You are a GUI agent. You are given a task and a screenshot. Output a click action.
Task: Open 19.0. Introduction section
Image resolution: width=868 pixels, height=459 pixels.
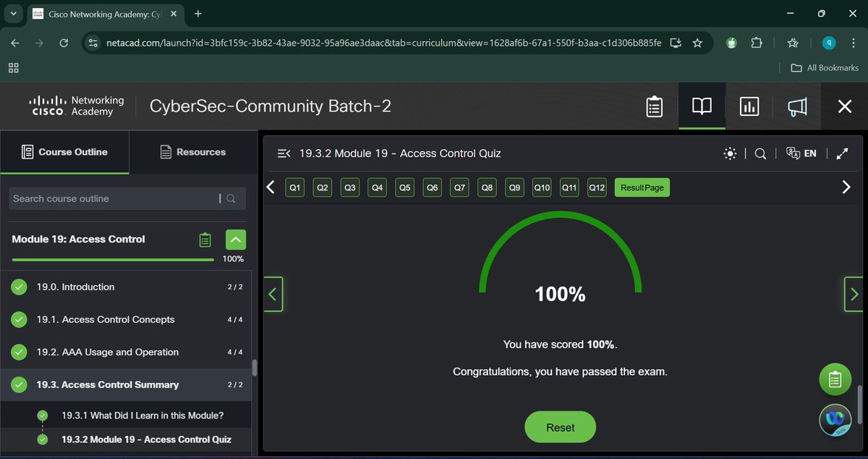pyautogui.click(x=126, y=287)
